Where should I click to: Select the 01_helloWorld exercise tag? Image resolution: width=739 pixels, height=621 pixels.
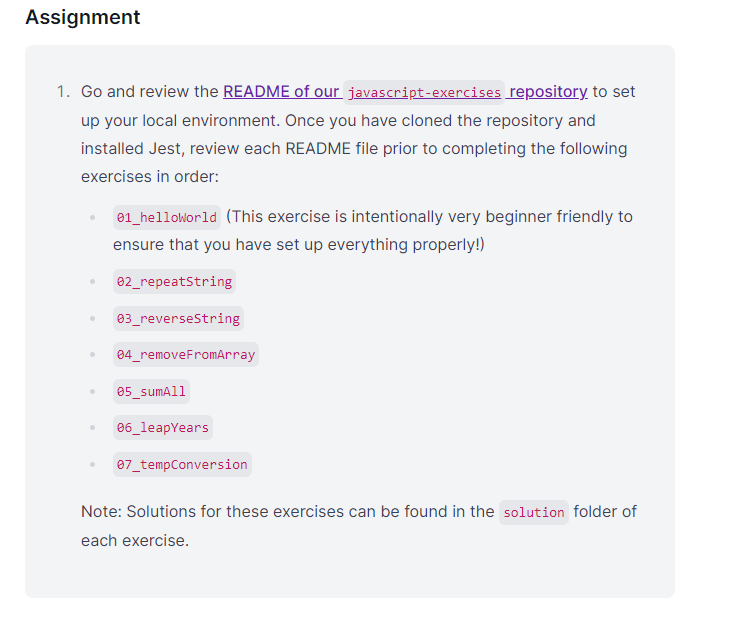(166, 217)
